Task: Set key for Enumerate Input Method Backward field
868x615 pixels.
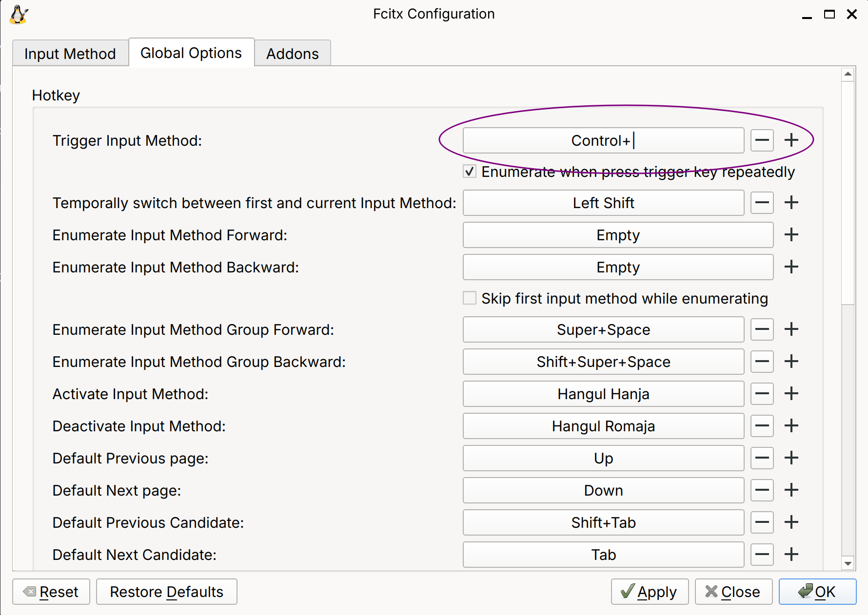Action: 618,267
